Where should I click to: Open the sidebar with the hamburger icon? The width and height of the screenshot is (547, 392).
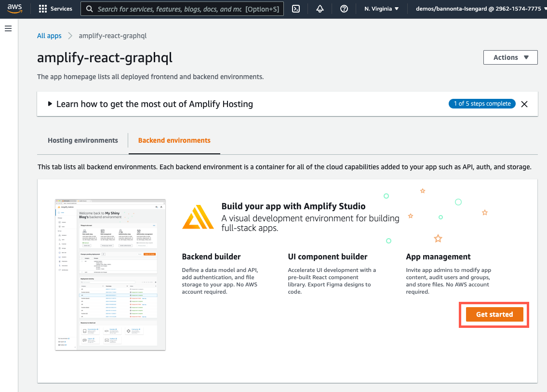point(8,28)
